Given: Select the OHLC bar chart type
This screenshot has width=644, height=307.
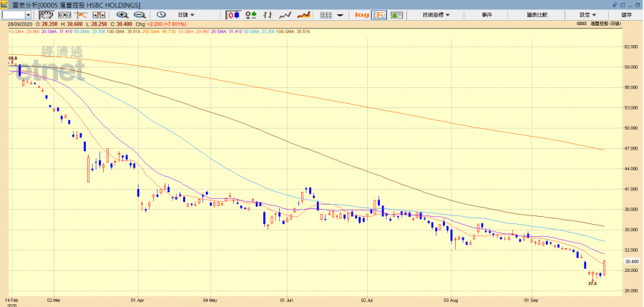Looking at the screenshot, I should (x=268, y=14).
